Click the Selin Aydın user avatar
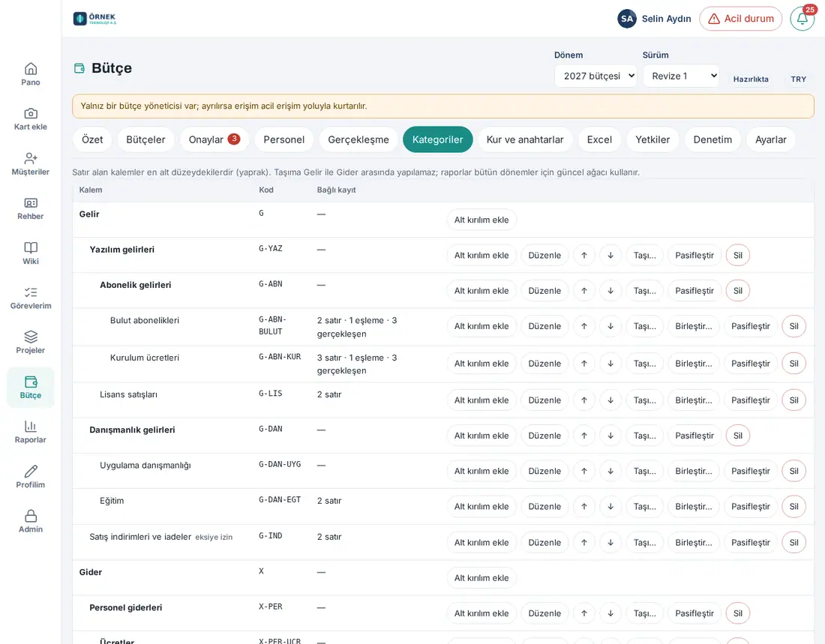 tap(627, 19)
